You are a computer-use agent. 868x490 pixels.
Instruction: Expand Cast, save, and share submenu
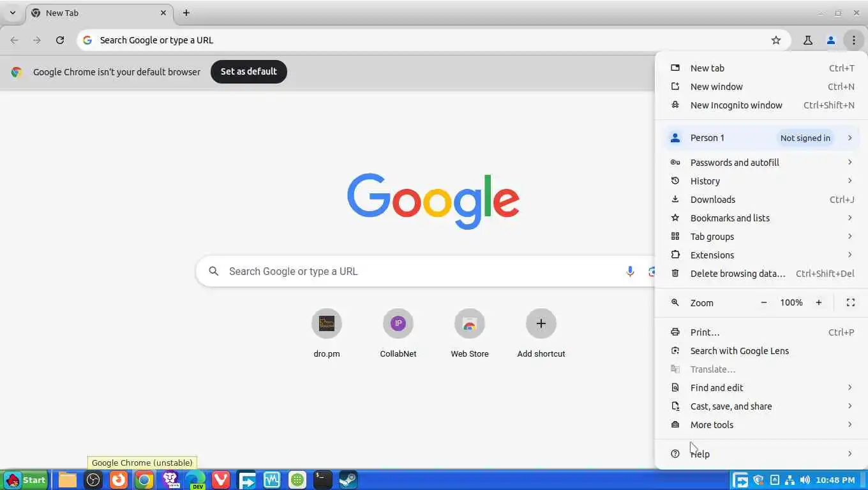pyautogui.click(x=761, y=406)
